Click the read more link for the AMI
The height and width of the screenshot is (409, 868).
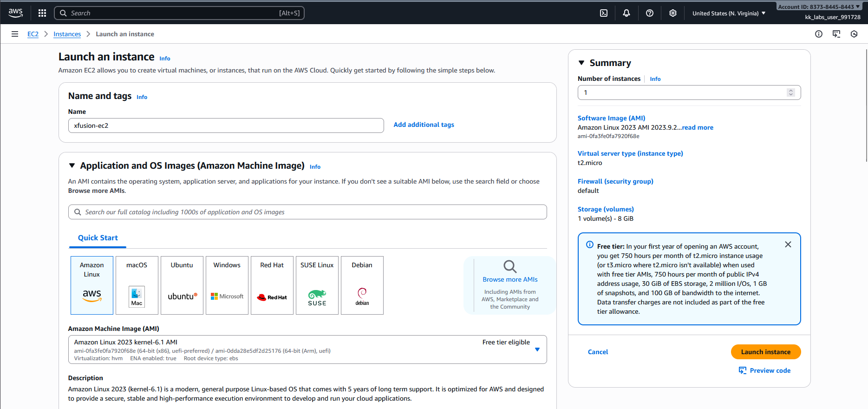coord(698,127)
